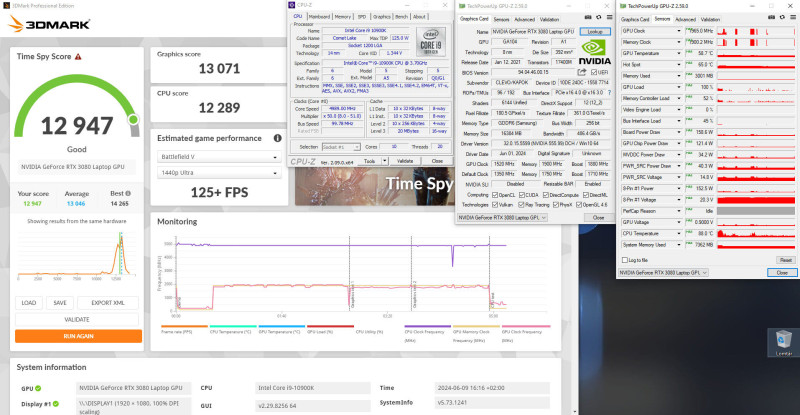Click the Lookup button in GPU-Z
800x415 pixels.
pyautogui.click(x=595, y=32)
